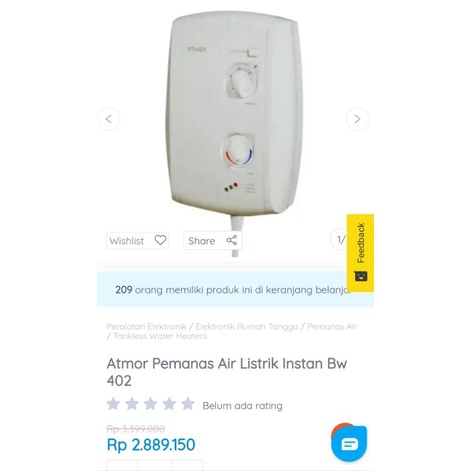This screenshot has height=471, width=471.
Task: Open the blue chat bubble widget
Action: pyautogui.click(x=349, y=443)
